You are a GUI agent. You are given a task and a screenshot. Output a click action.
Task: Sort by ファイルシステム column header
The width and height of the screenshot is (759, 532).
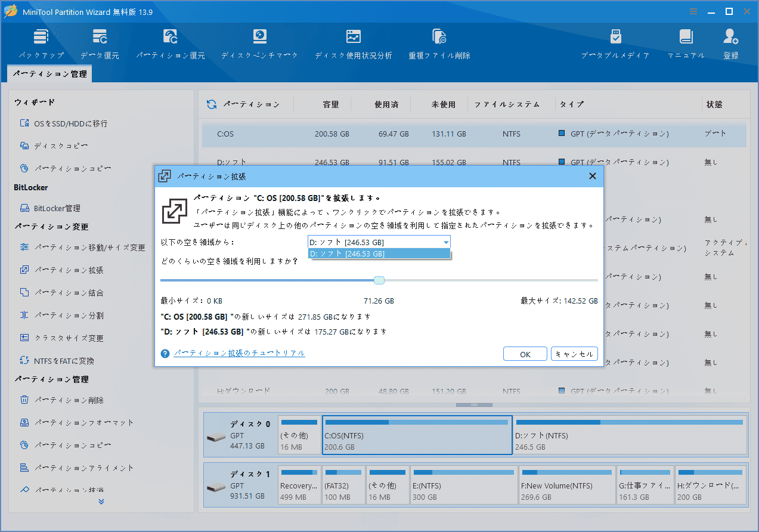click(507, 104)
